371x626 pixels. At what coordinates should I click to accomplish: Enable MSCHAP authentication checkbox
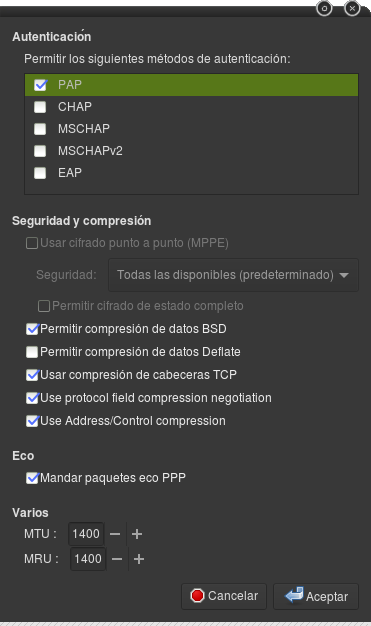[x=40, y=129]
